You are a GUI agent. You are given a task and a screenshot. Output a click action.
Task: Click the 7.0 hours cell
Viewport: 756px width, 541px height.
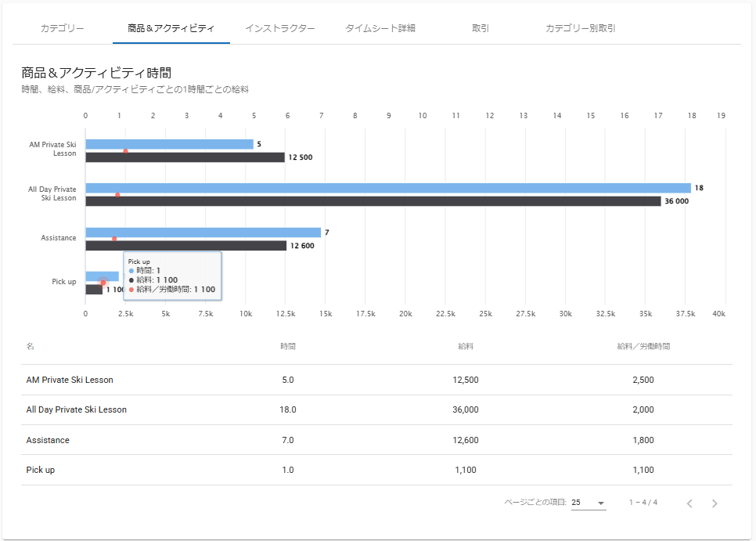click(x=288, y=440)
